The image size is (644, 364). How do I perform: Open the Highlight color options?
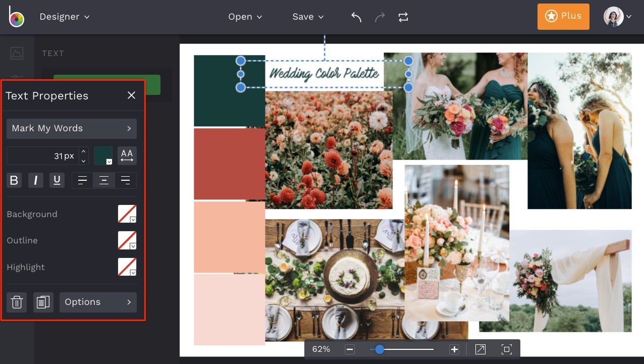[127, 267]
